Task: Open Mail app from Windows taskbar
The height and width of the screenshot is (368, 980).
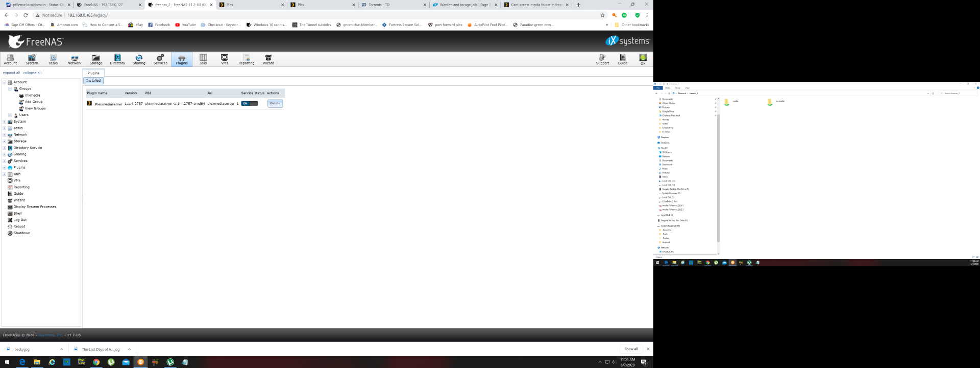Action: pos(126,362)
